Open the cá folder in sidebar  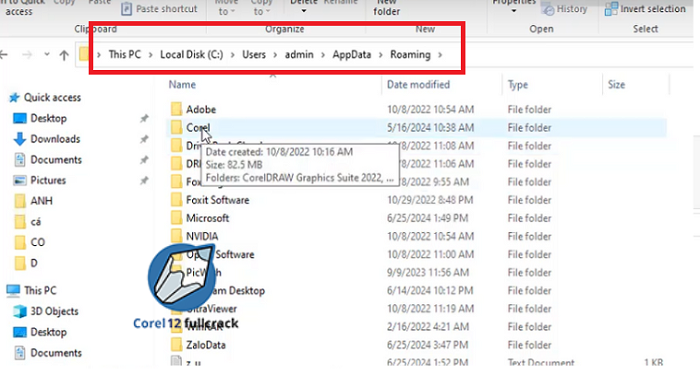[x=36, y=221]
